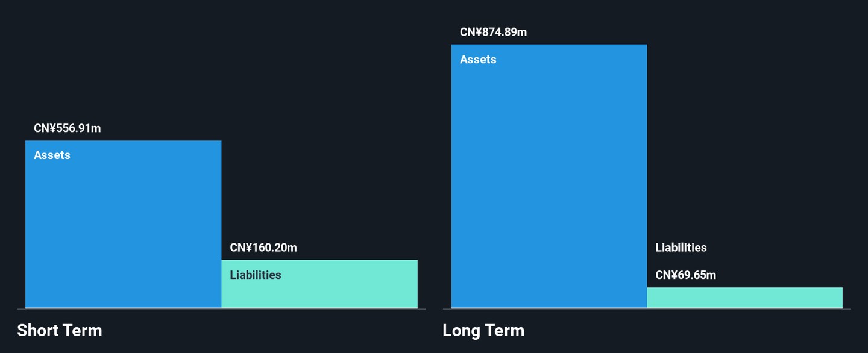
Task: Click the baseline axis under Long Term chart
Action: (647, 309)
